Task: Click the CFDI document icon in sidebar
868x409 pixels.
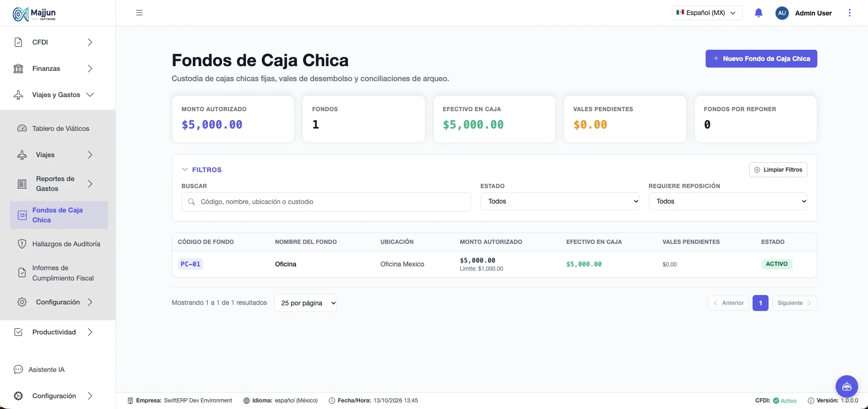Action: pos(18,42)
